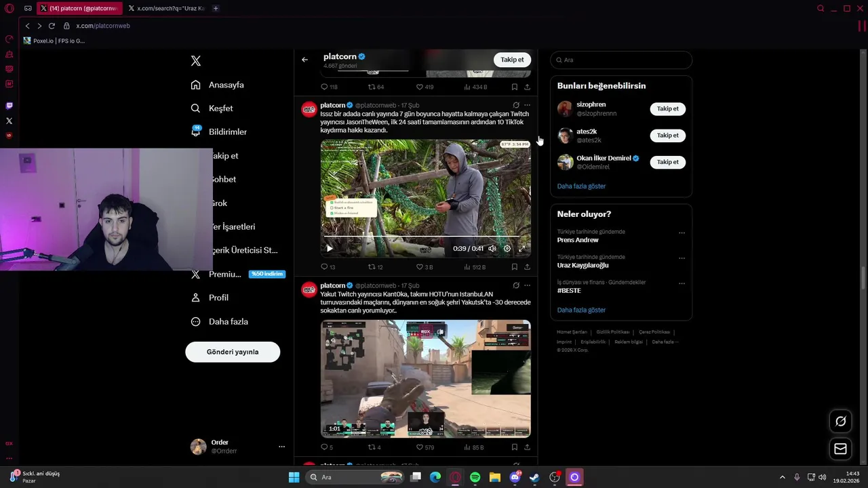Share the JasonTheWeen post
Screen dimensions: 868x488
click(527, 267)
